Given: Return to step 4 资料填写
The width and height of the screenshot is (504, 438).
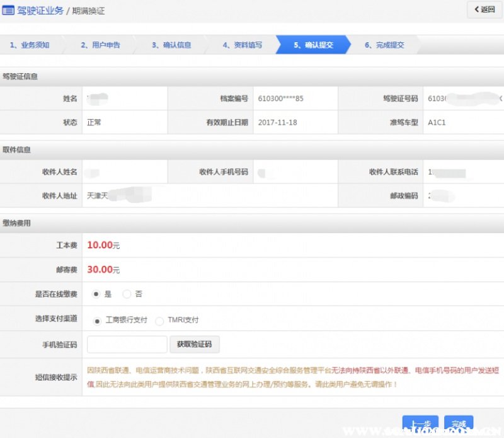Looking at the screenshot, I should coord(243,45).
